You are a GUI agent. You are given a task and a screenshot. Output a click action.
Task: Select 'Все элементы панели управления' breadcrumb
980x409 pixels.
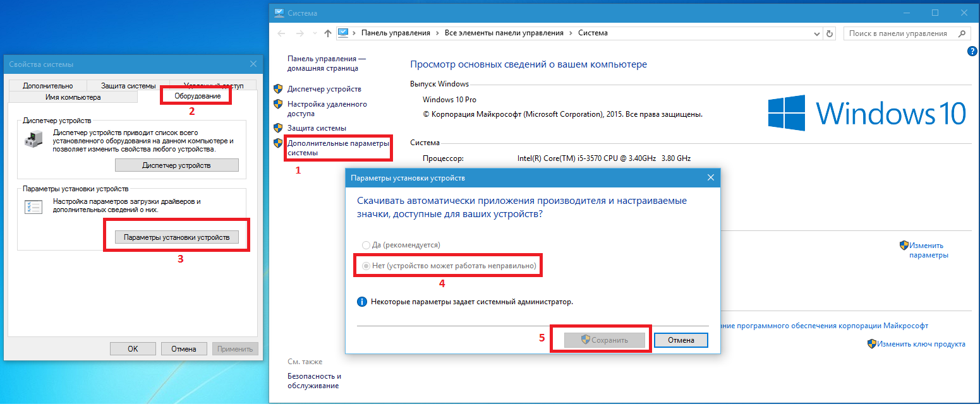coord(504,33)
